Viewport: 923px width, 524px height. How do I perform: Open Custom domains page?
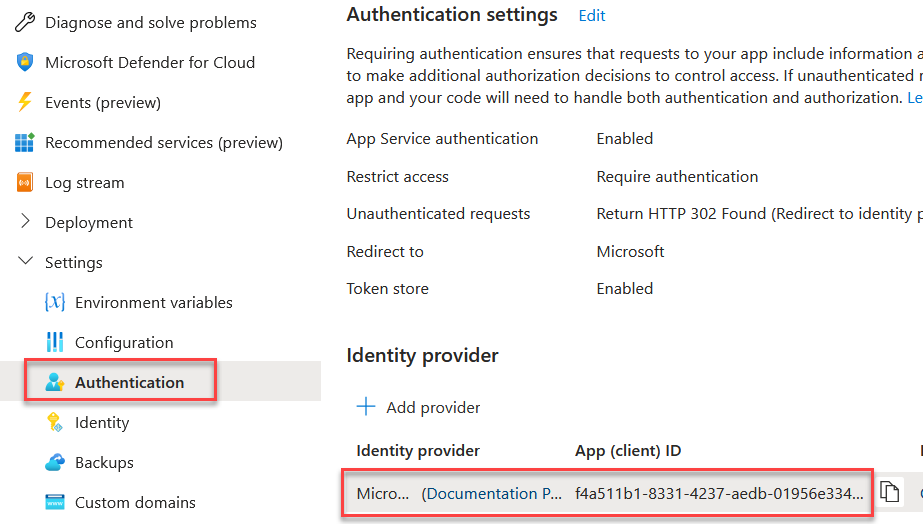135,503
